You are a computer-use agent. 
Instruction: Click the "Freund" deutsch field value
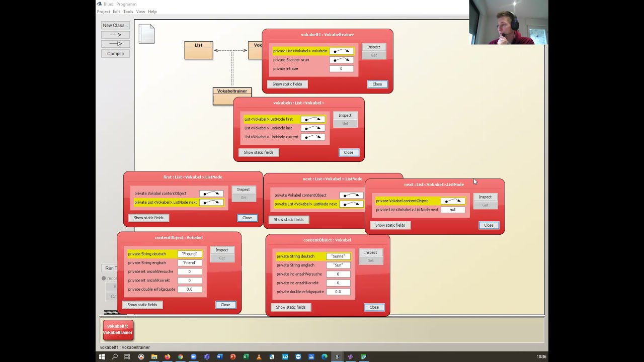[x=190, y=254]
